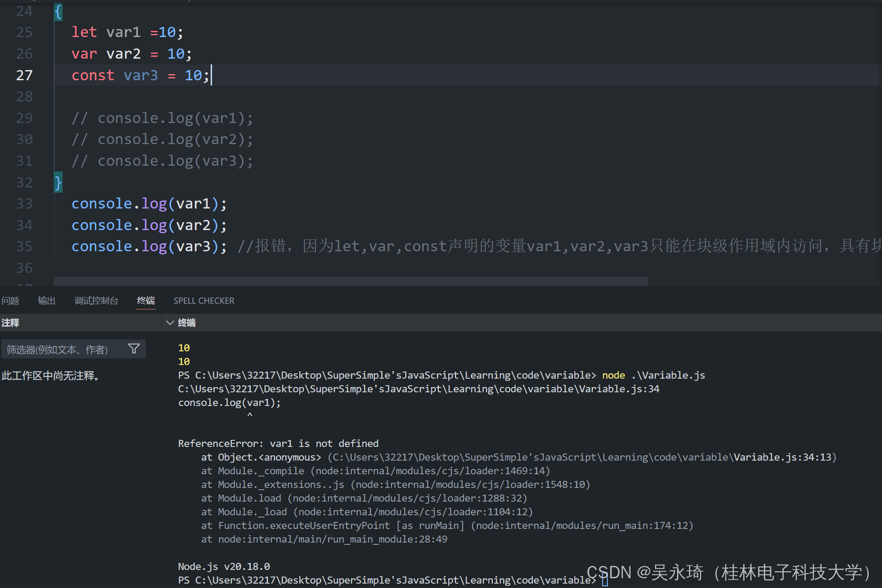Switch to the 问题 tab
Image resolution: width=882 pixels, height=588 pixels.
[10, 301]
